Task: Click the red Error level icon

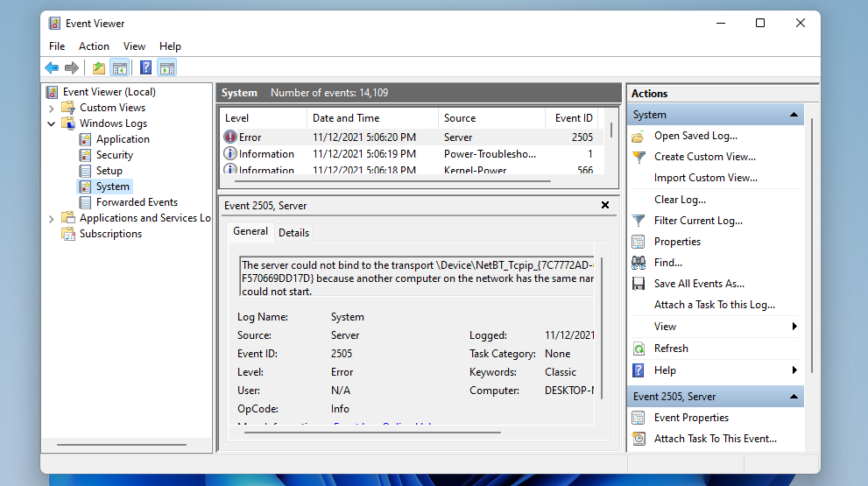Action: (x=229, y=137)
